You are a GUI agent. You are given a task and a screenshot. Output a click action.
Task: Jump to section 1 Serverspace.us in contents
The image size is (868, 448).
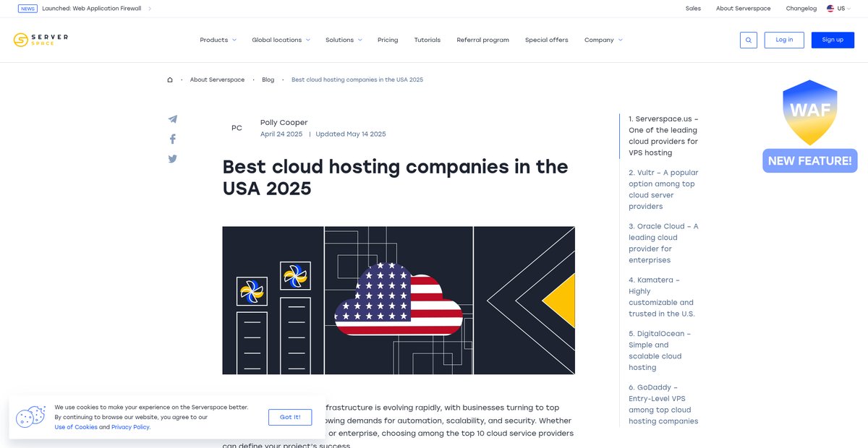(663, 136)
